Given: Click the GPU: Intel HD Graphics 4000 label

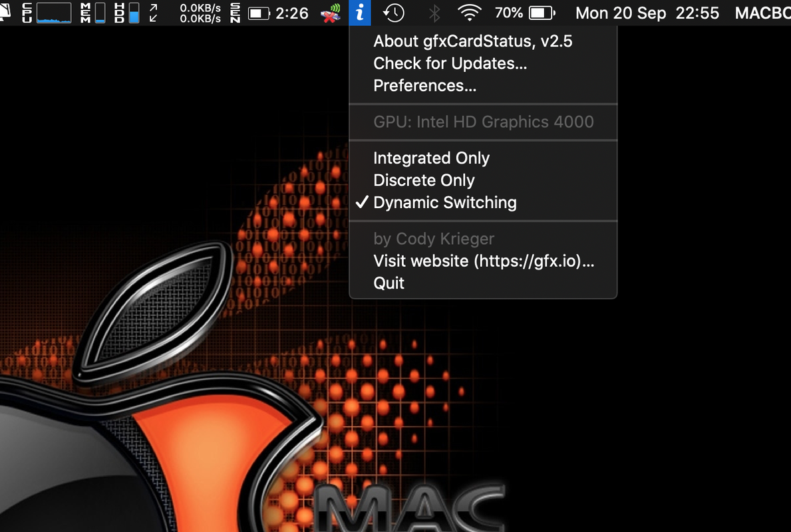Looking at the screenshot, I should (x=483, y=122).
